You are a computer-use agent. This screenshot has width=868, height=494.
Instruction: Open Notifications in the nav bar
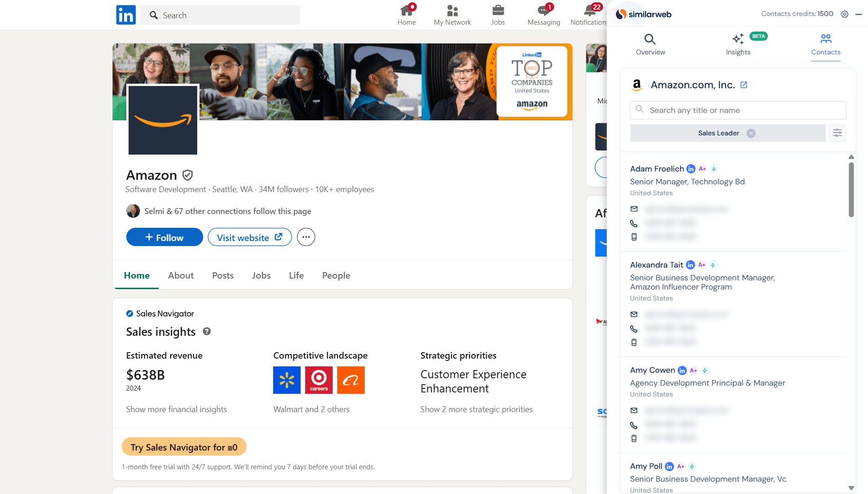point(588,15)
